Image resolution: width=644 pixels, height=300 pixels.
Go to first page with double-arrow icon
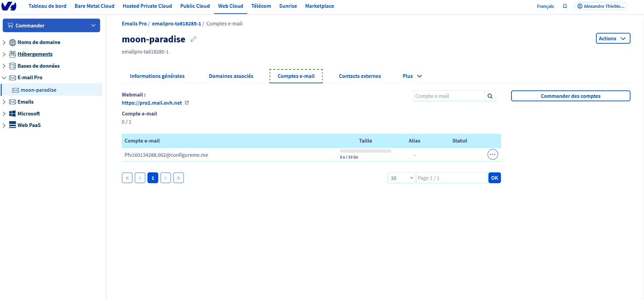127,178
